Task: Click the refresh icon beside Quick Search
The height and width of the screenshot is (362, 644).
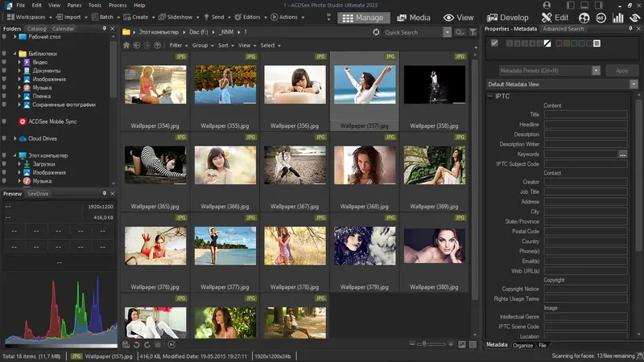Action: click(377, 32)
